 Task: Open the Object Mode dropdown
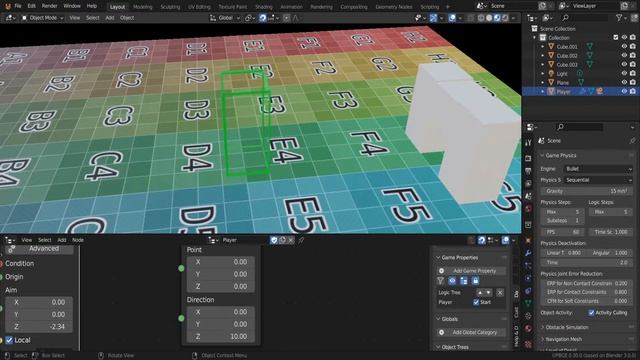[x=42, y=18]
